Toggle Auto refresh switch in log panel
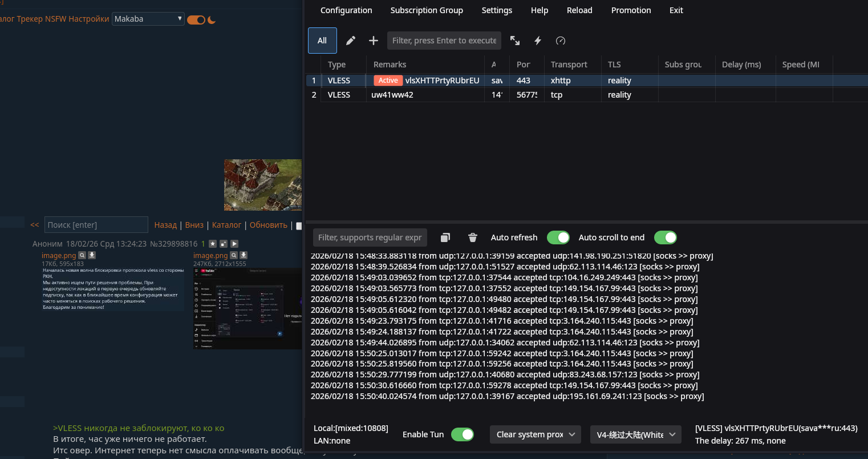This screenshot has width=868, height=459. [x=558, y=237]
